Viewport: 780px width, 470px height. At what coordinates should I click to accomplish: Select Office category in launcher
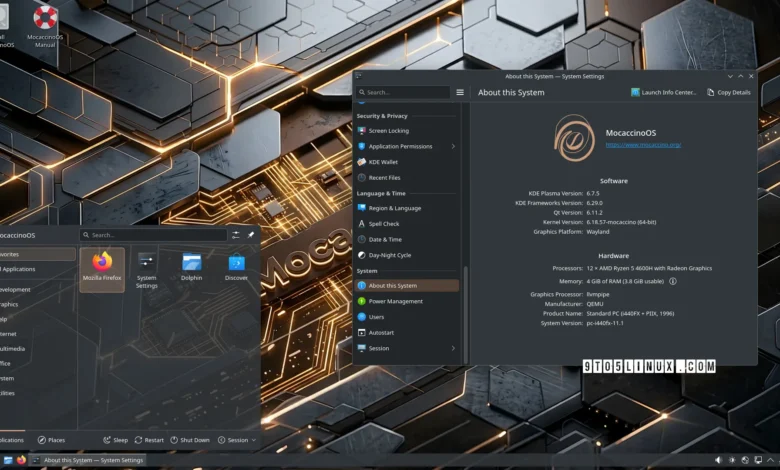point(37,364)
